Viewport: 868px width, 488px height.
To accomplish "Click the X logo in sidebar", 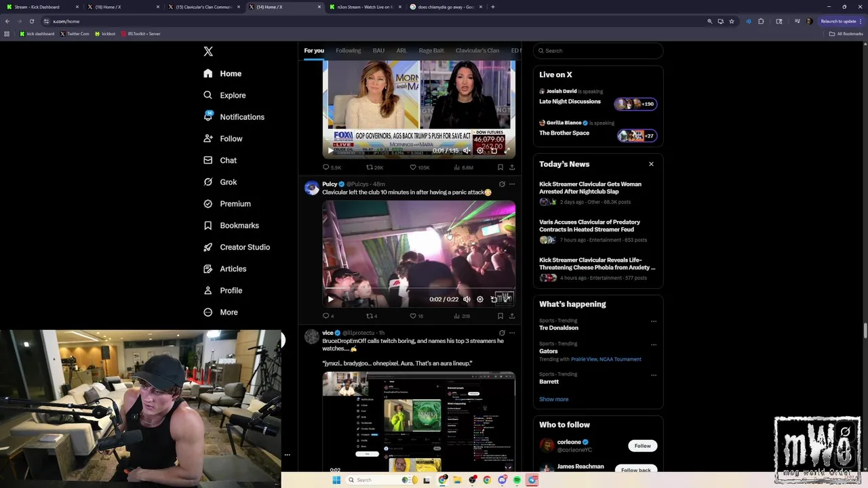I will click(208, 52).
